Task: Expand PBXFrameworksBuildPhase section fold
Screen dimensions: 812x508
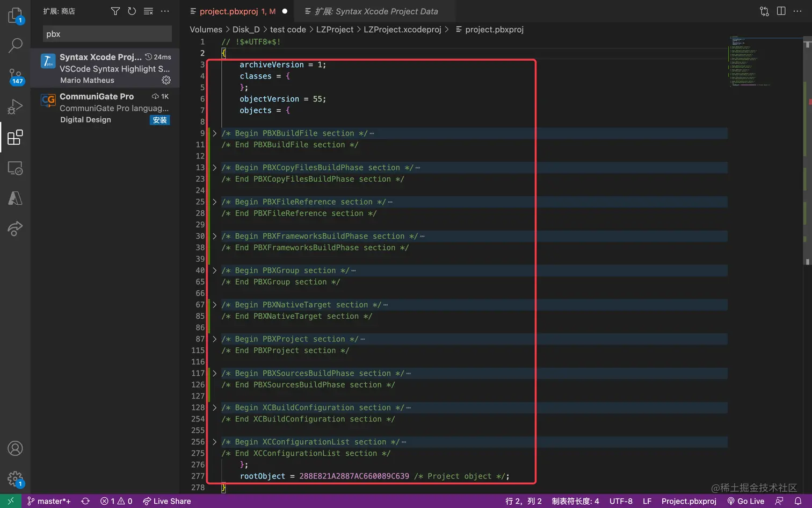Action: pos(214,236)
